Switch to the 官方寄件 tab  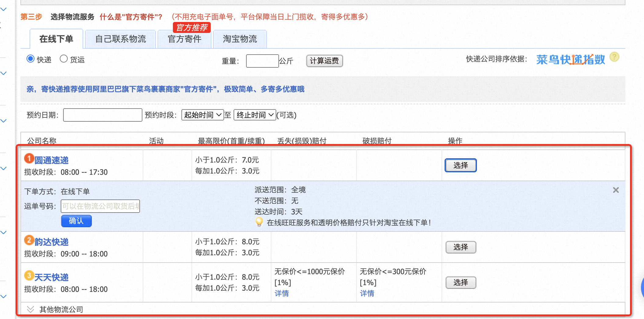[184, 39]
